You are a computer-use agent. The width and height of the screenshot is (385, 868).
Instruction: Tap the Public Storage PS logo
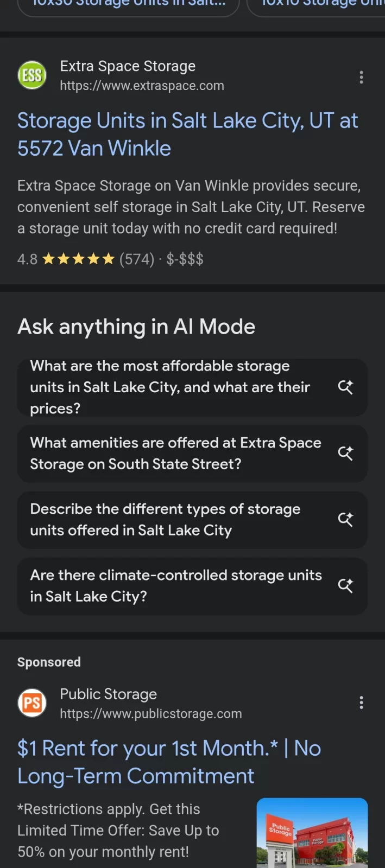tap(32, 703)
